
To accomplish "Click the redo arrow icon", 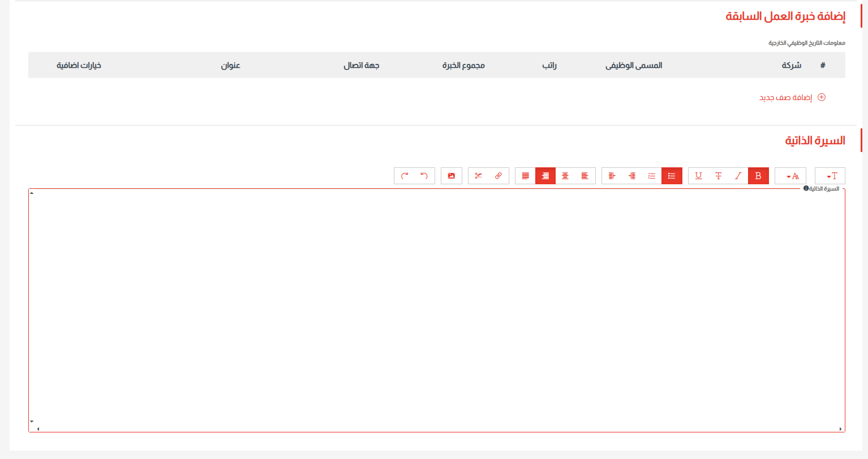I will (x=405, y=176).
